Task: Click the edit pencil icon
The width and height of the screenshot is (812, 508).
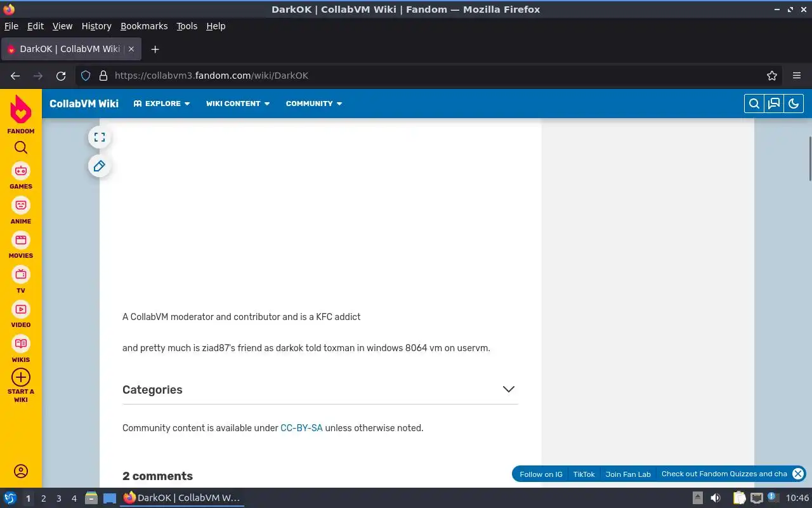Action: [100, 166]
